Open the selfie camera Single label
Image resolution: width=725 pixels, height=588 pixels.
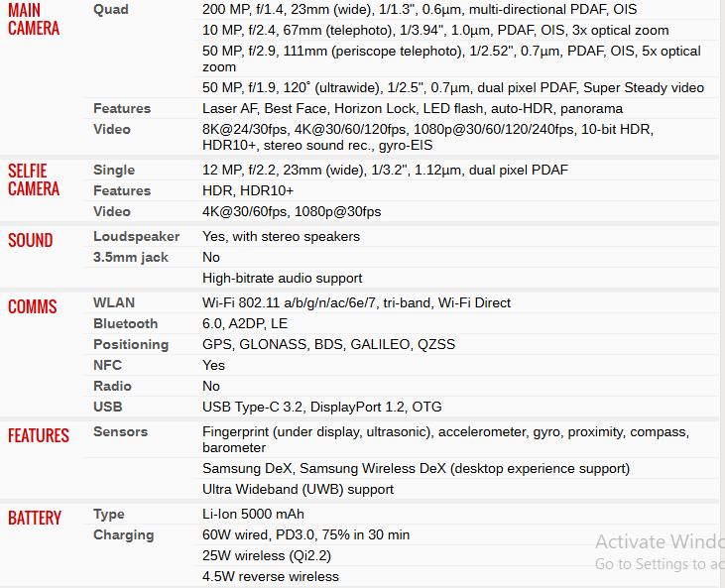pos(114,170)
